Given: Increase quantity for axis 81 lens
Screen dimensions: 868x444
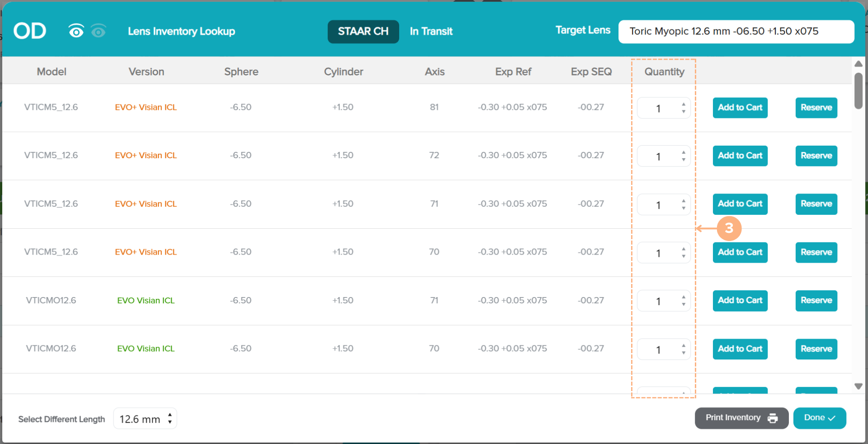Looking at the screenshot, I should pyautogui.click(x=684, y=104).
